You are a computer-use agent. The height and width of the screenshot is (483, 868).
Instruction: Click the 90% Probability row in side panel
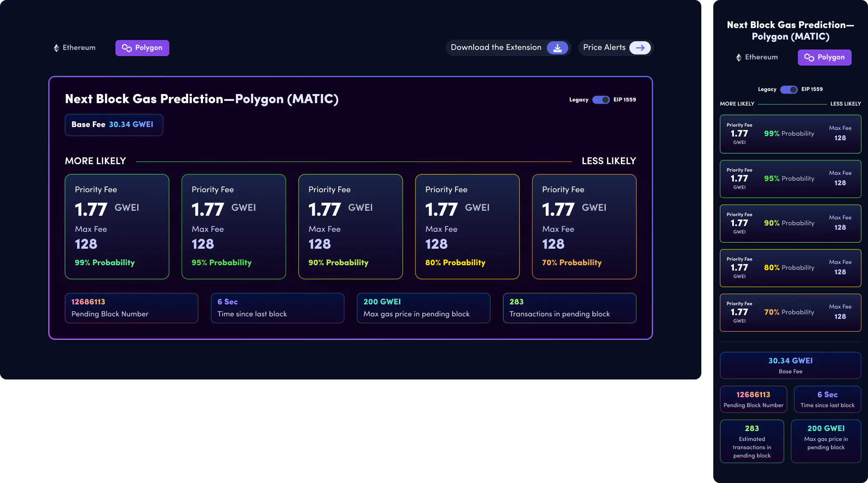tap(790, 224)
